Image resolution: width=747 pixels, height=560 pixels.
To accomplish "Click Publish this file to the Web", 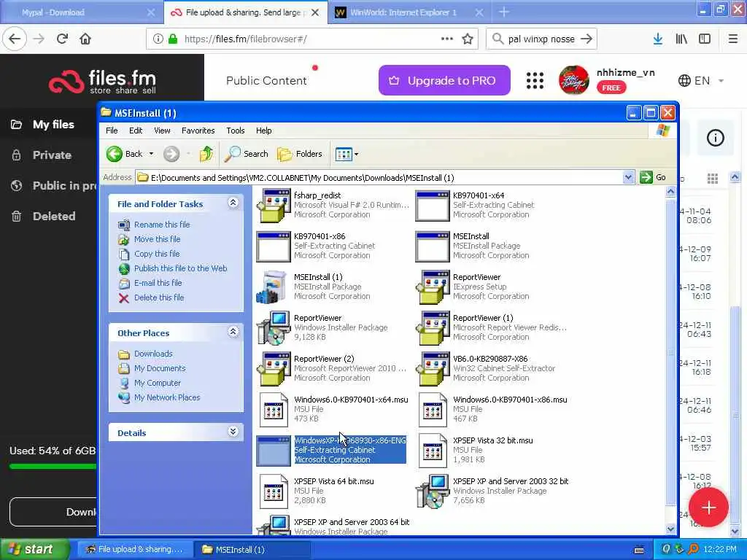I will pos(181,268).
